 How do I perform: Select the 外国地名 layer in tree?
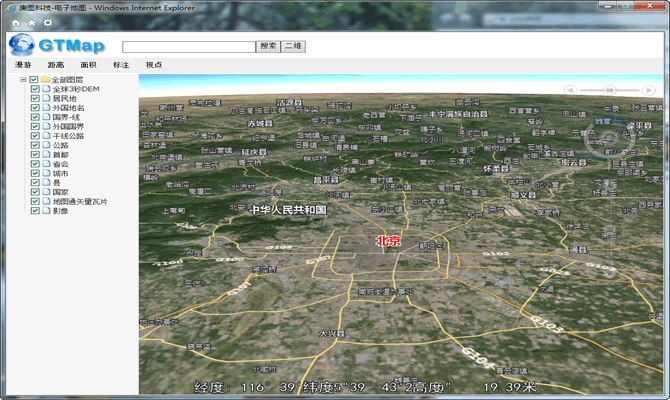(x=69, y=108)
